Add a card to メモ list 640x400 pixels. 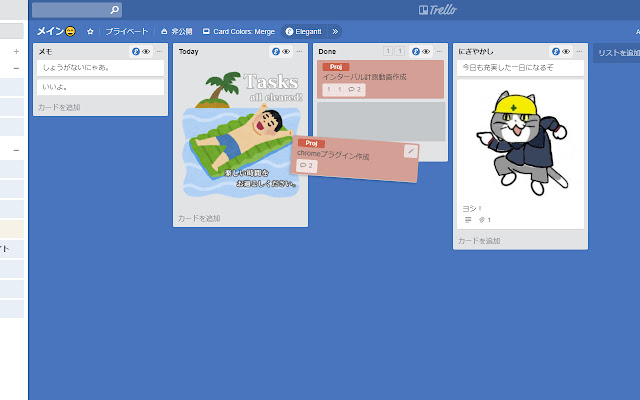pyautogui.click(x=59, y=107)
